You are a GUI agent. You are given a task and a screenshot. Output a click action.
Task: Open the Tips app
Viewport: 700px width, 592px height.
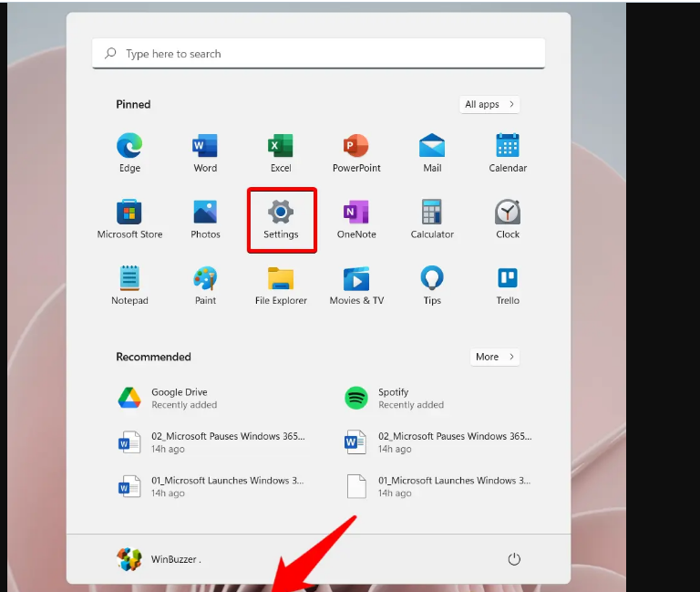point(432,285)
